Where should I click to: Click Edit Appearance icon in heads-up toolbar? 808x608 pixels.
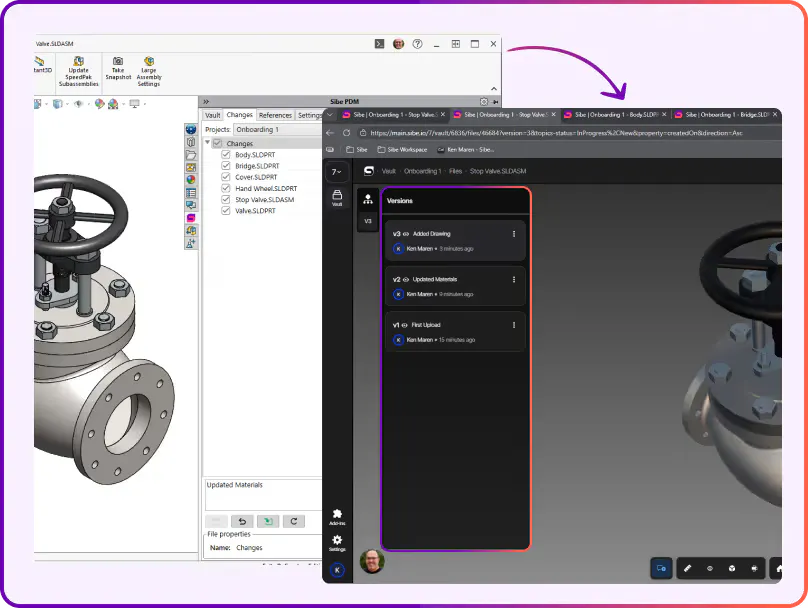tap(99, 104)
